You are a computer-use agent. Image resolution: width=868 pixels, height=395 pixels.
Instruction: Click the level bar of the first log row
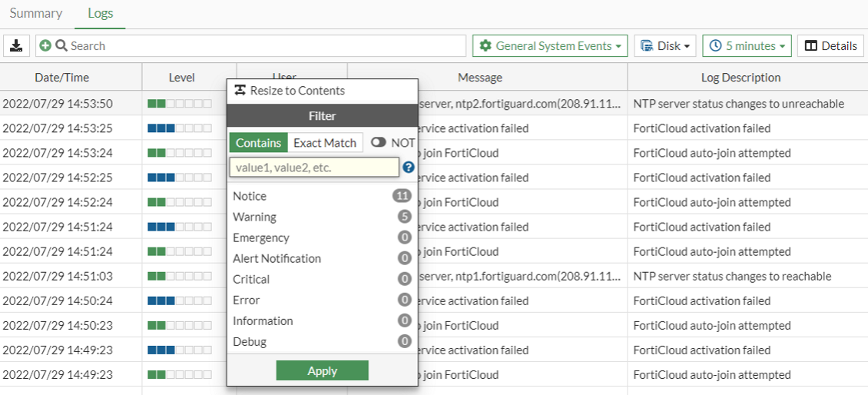coord(179,104)
